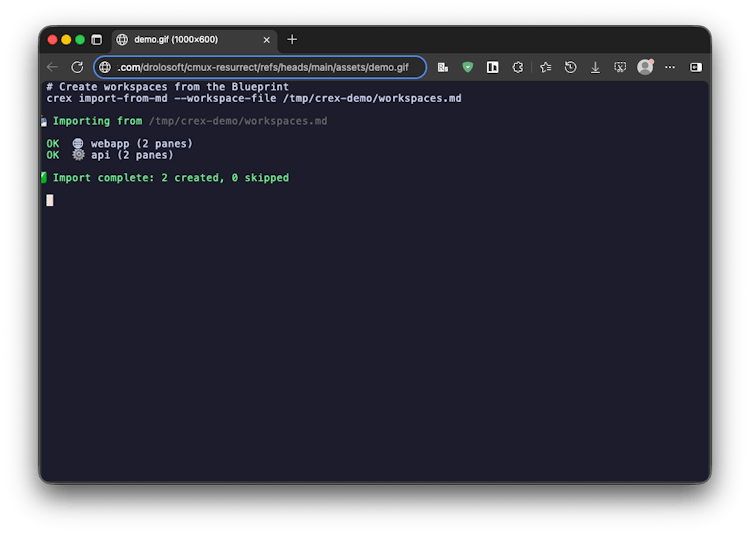Click the site info globe in address bar
The image size is (750, 535).
pos(105,67)
